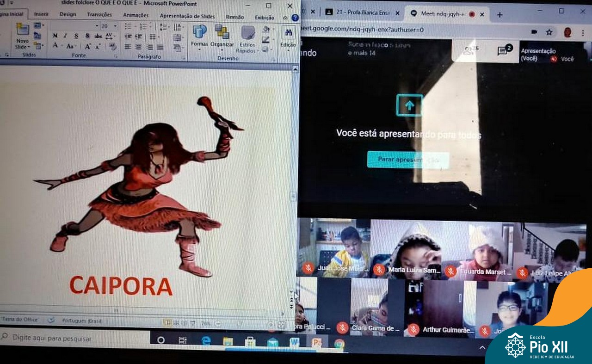
Task: Justify text in Parágrafo group
Action: tap(160, 47)
